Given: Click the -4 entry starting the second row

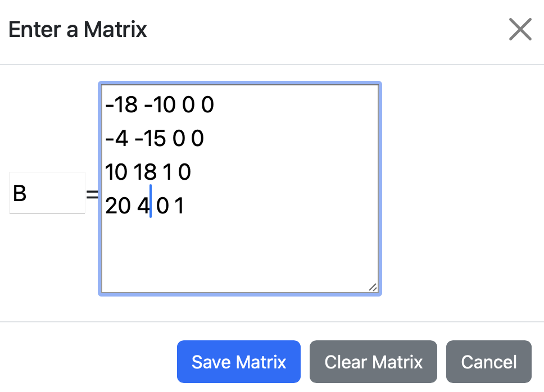Looking at the screenshot, I should click(x=116, y=139).
